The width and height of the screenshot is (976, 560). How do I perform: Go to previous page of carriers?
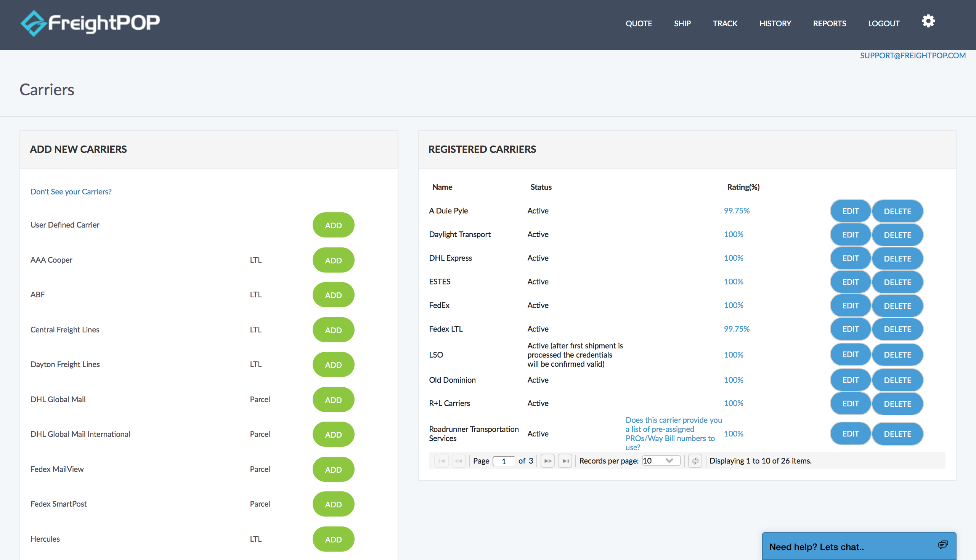point(458,461)
